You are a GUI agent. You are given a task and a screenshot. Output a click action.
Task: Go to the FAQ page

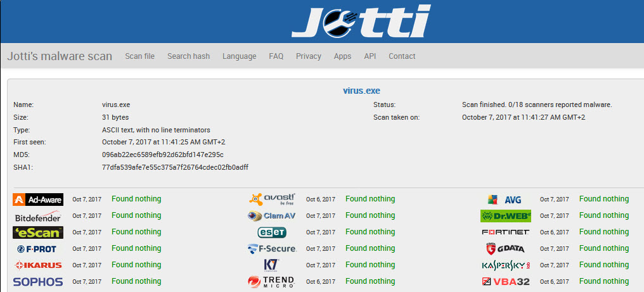click(x=276, y=56)
